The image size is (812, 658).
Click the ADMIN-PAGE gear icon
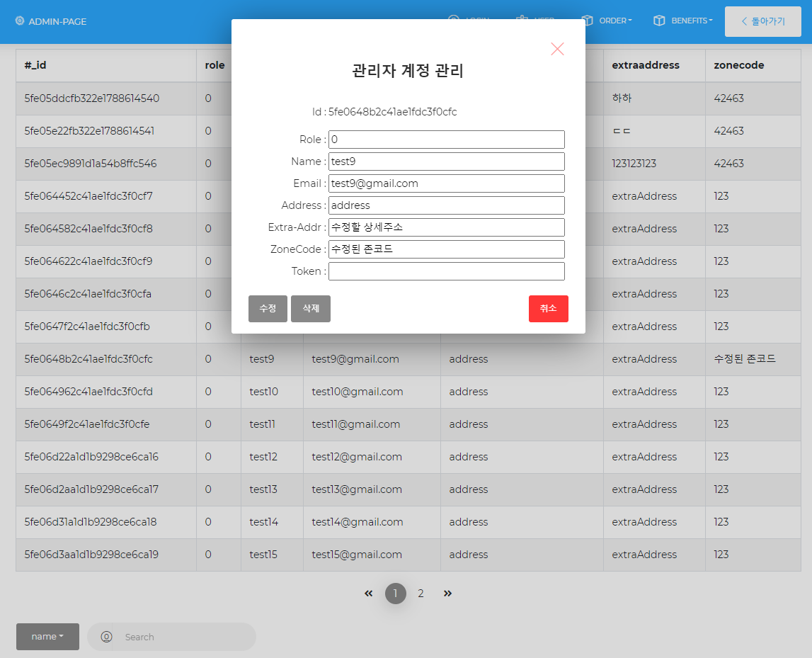(x=18, y=21)
